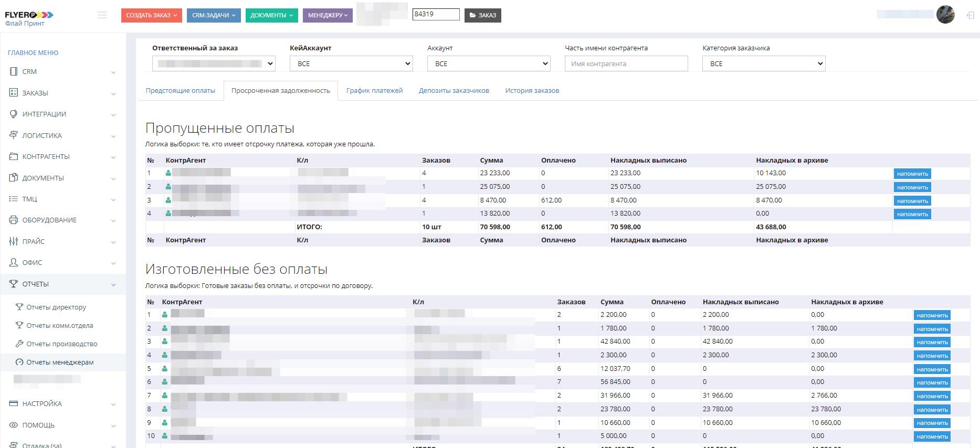Click the FLYER Флай Принт logo
Image resolution: width=980 pixels, height=448 pixels.
pyautogui.click(x=29, y=18)
